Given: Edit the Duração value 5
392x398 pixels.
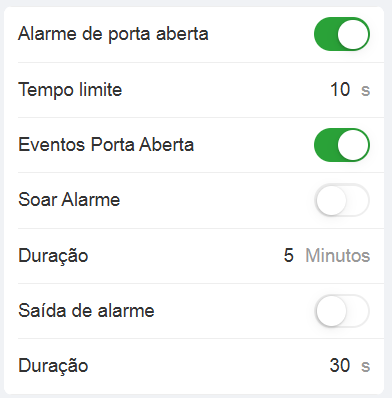Looking at the screenshot, I should tap(289, 256).
